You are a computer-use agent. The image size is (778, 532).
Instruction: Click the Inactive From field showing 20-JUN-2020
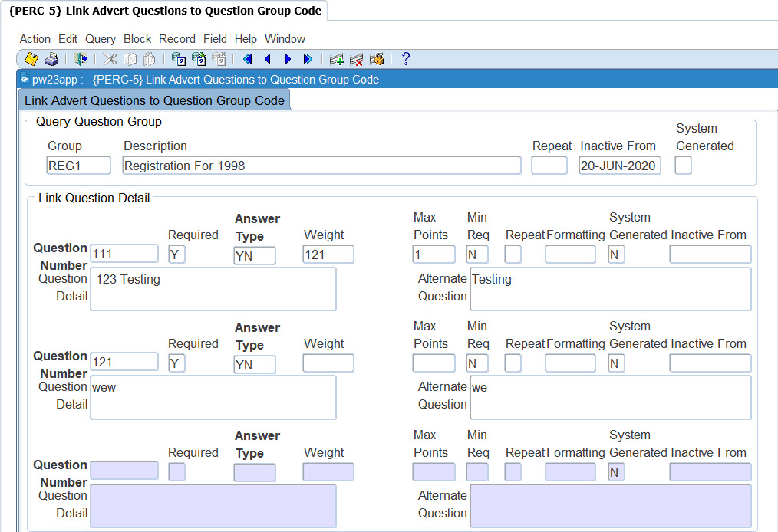619,166
